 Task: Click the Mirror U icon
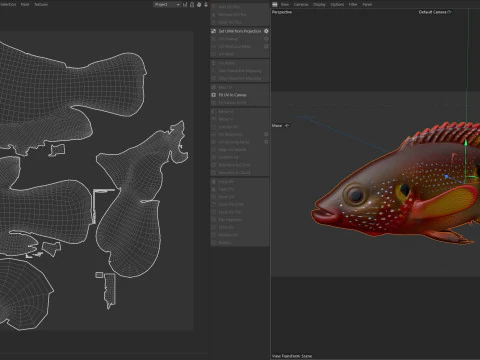214,111
